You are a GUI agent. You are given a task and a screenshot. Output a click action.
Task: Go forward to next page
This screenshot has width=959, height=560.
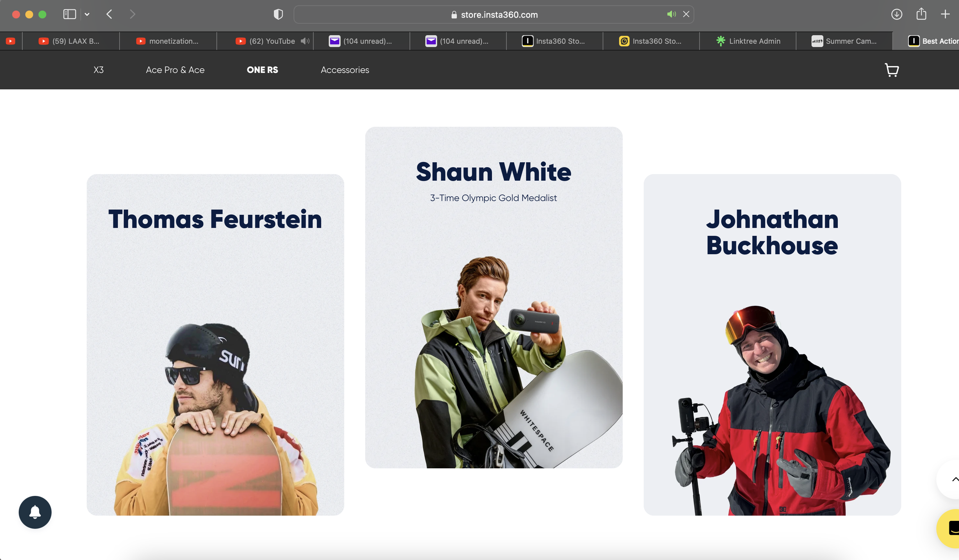(x=132, y=15)
